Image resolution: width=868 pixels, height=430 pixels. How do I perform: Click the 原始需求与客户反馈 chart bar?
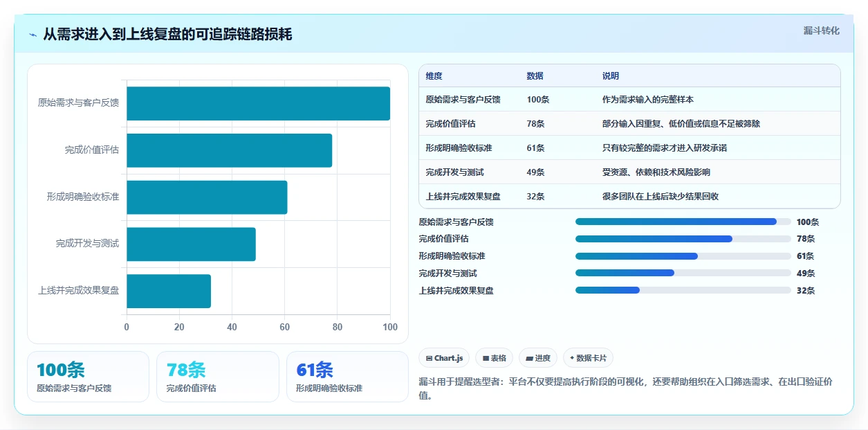coord(258,103)
